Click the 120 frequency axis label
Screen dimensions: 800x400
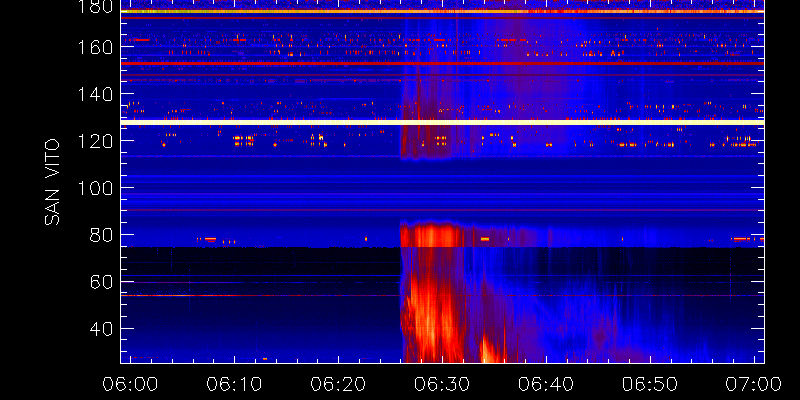[97, 141]
